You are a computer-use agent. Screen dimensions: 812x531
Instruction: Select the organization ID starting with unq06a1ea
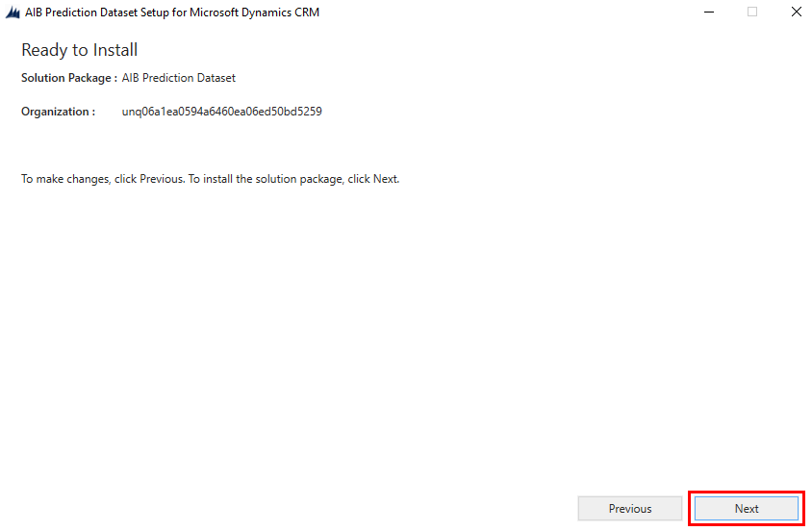click(x=221, y=112)
